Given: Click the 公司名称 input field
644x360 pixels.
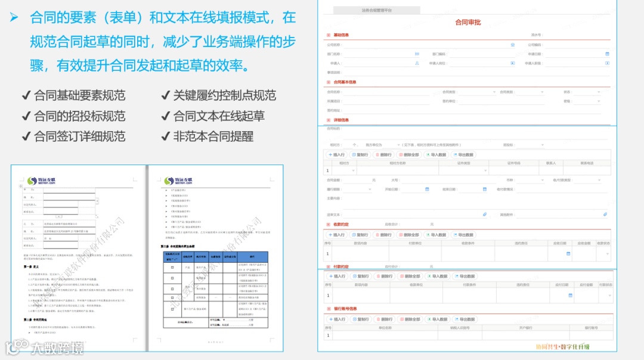Looking at the screenshot, I should click(x=429, y=45).
